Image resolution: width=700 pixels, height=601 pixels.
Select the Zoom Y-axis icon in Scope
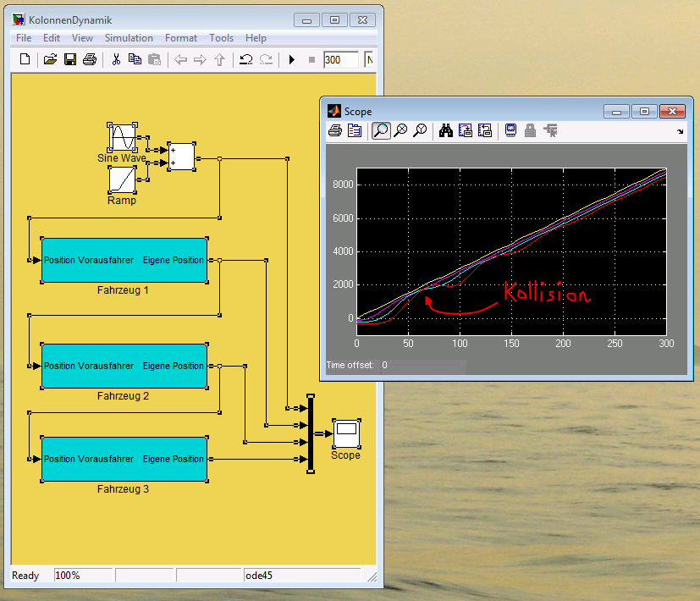[x=420, y=130]
